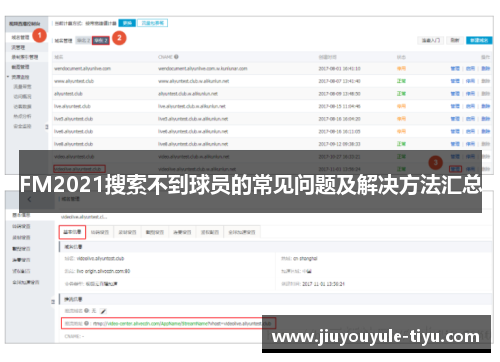Open the first red-outlined tab in domain details
Viewport: 500px width, 362px height.
tap(72, 232)
